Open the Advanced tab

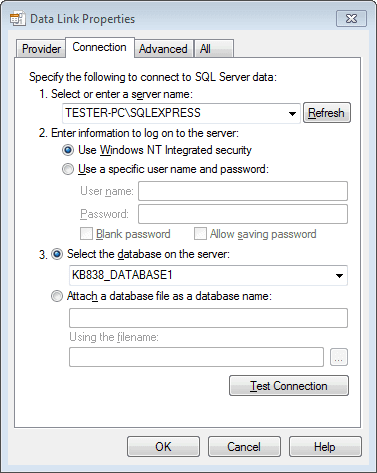pos(163,49)
